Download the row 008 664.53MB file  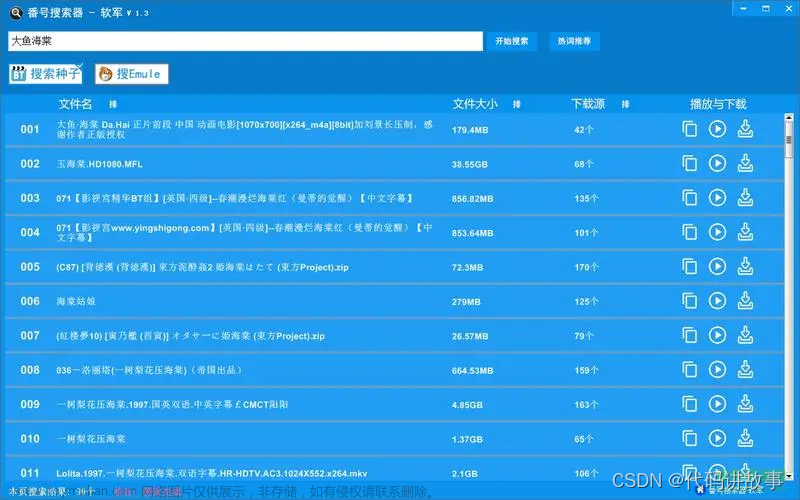745,369
